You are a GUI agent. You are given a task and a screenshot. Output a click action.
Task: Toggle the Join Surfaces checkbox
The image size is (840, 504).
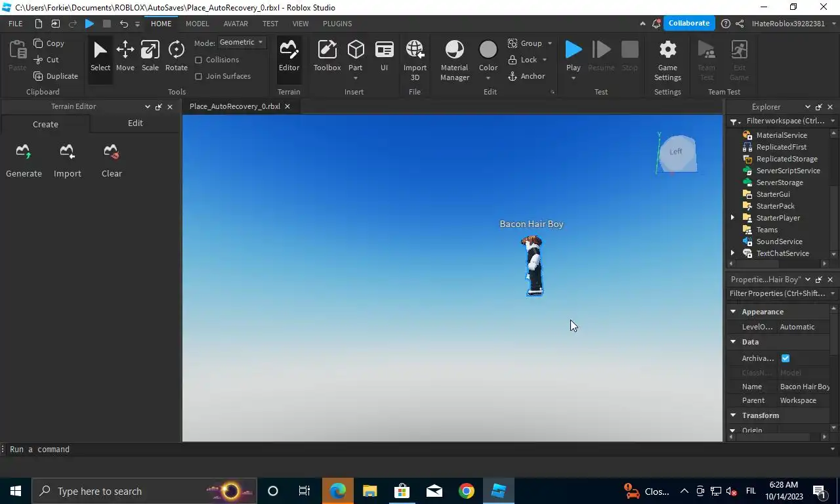pyautogui.click(x=198, y=76)
